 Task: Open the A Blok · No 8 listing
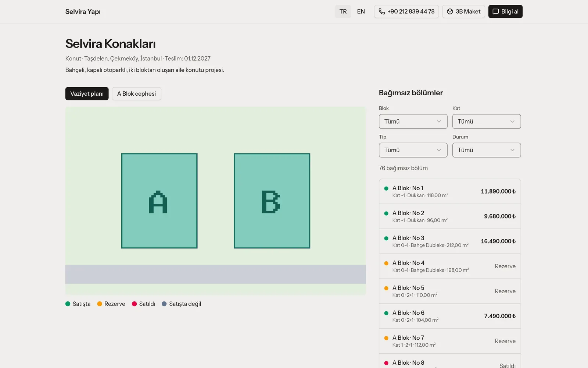click(x=450, y=361)
